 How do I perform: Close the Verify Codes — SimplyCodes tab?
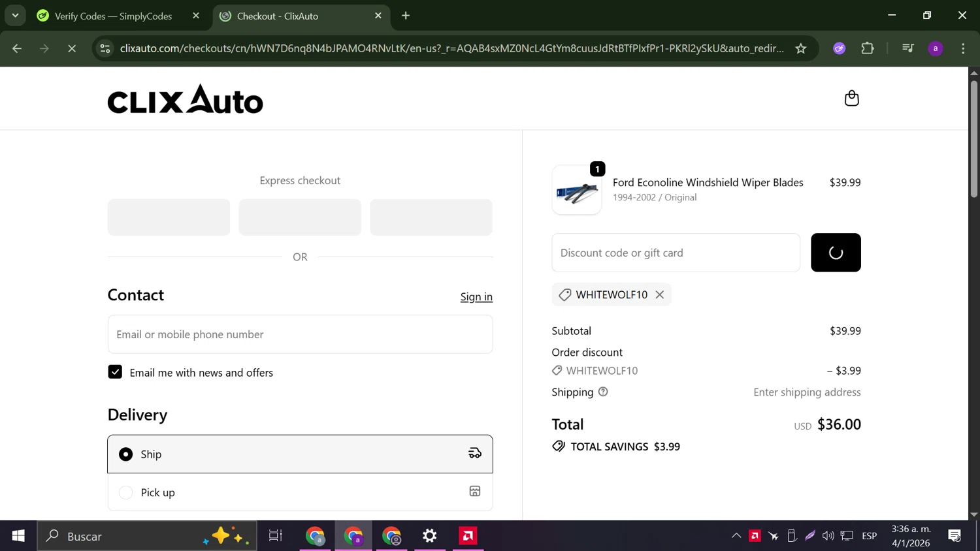click(196, 16)
